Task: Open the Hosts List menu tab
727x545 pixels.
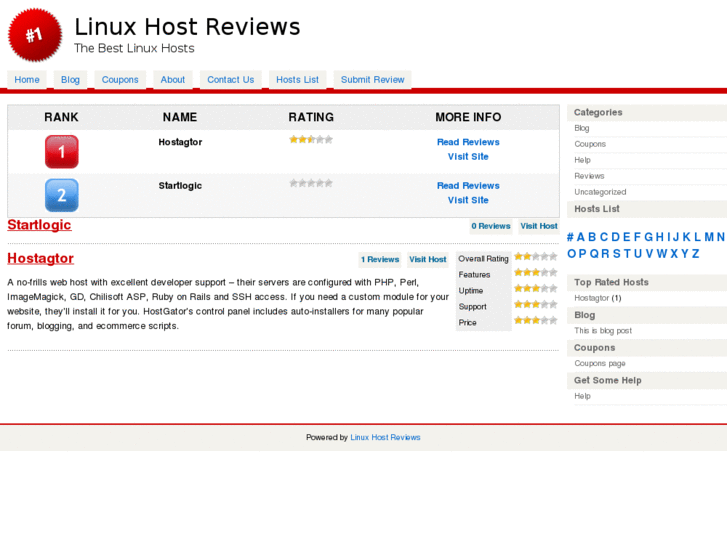Action: pos(298,79)
